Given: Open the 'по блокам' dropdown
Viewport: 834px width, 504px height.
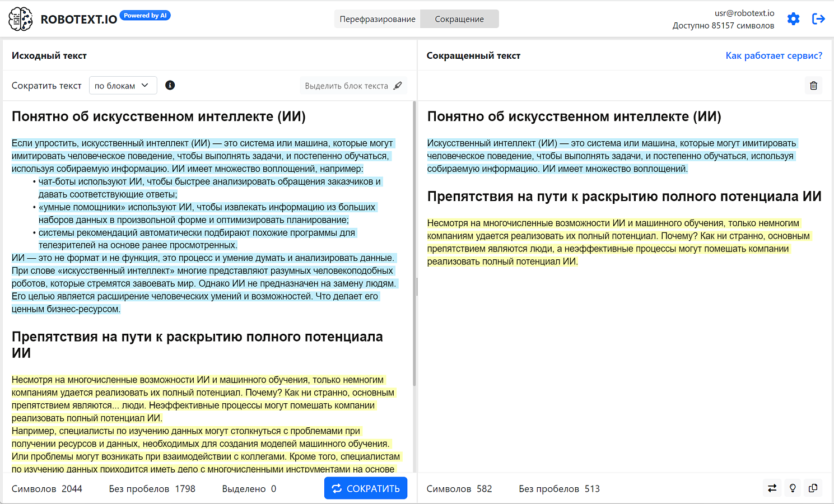Looking at the screenshot, I should [123, 86].
